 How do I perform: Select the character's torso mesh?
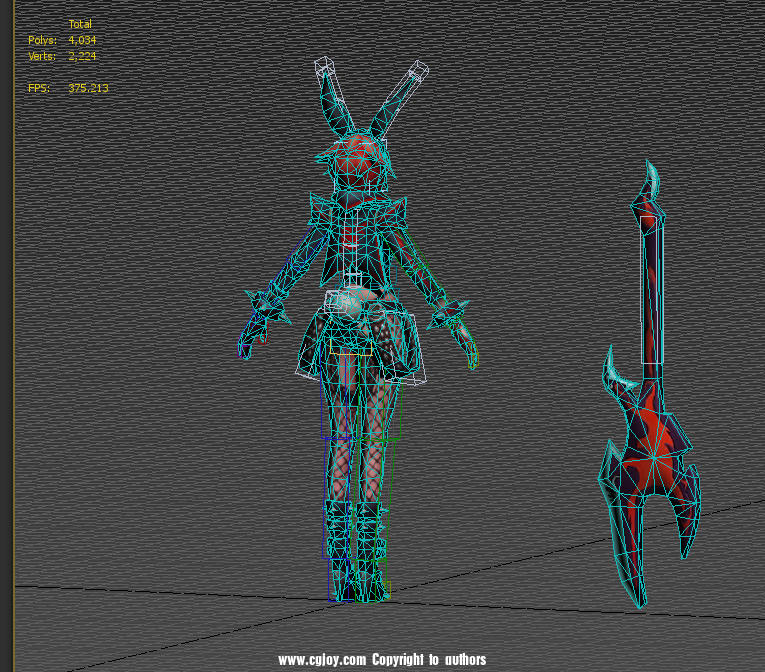(x=355, y=240)
